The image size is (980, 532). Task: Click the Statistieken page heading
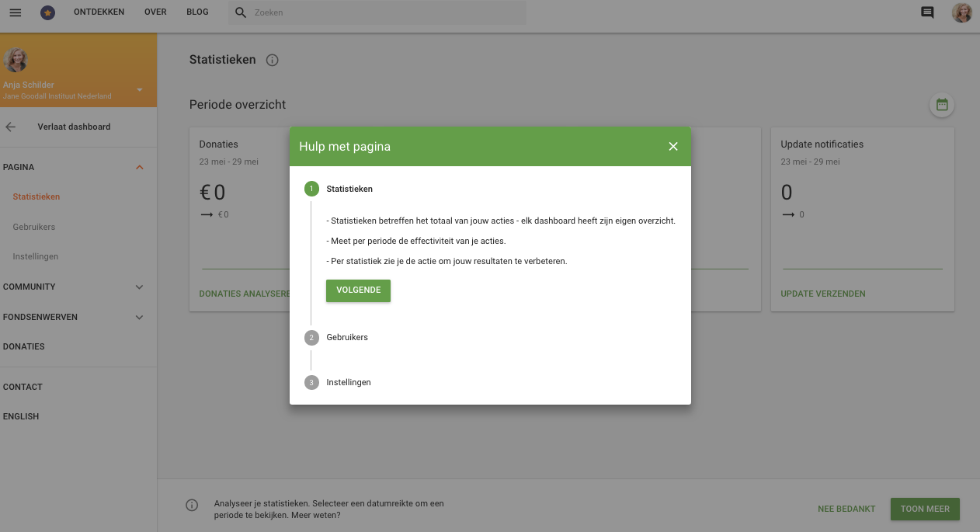pyautogui.click(x=223, y=59)
